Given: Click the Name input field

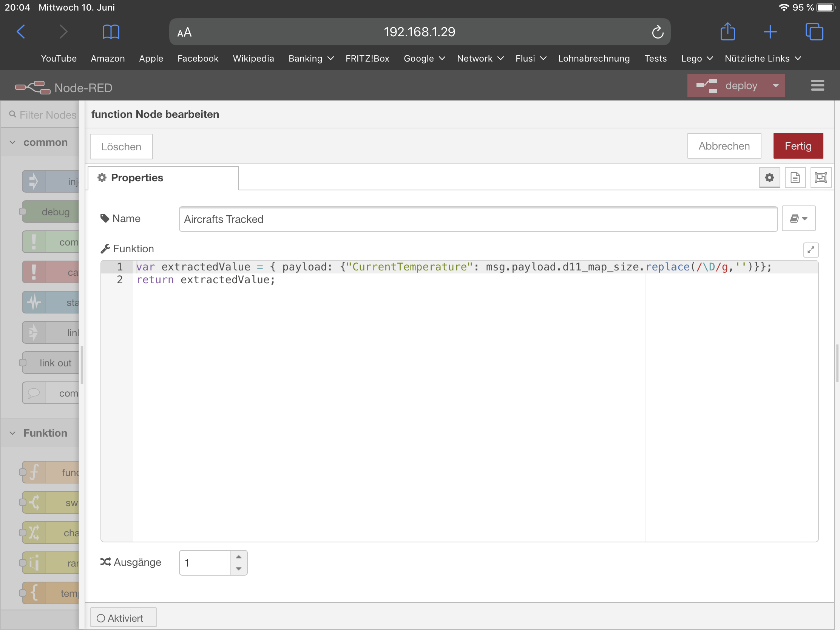Looking at the screenshot, I should point(478,219).
